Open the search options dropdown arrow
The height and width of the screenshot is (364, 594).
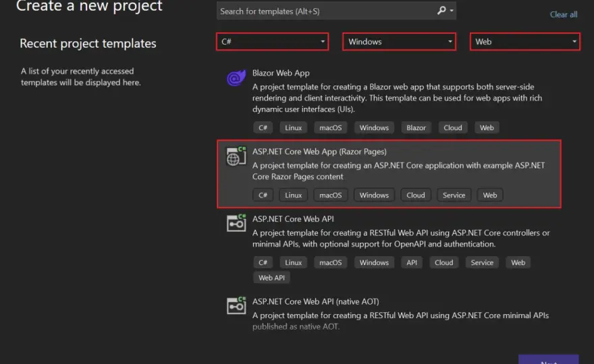451,11
